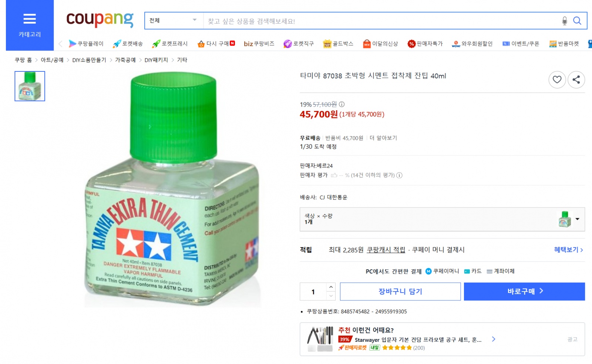592x364 pixels.
Task: Click the info icon beside original price
Action: coord(342,104)
